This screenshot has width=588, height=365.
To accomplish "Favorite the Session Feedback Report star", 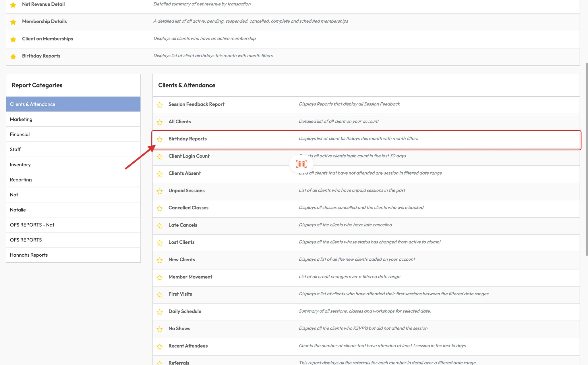I will pos(160,105).
